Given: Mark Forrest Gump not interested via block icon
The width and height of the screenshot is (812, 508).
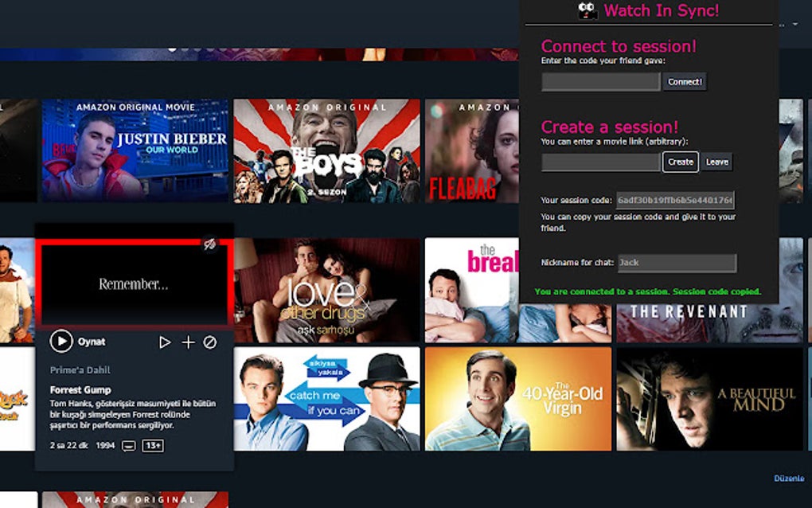Looking at the screenshot, I should point(209,341).
